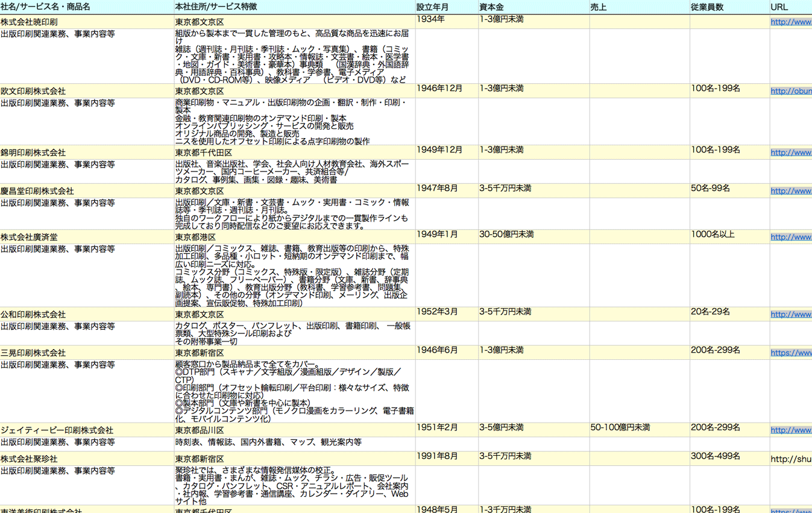Select the description starting 出版印刷／コミックス、雑誌

(x=294, y=275)
